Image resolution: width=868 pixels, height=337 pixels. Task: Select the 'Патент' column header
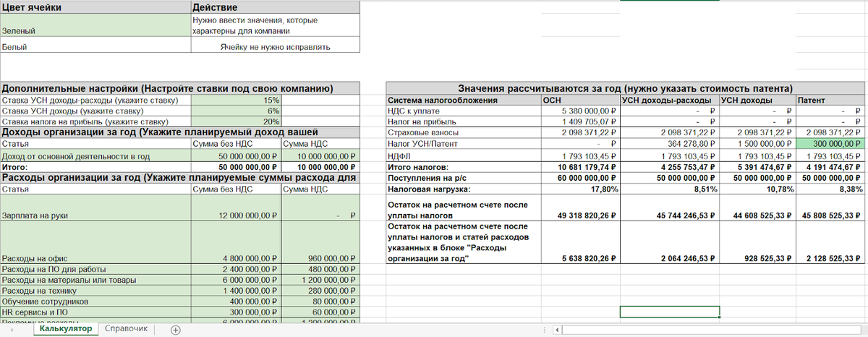point(830,101)
